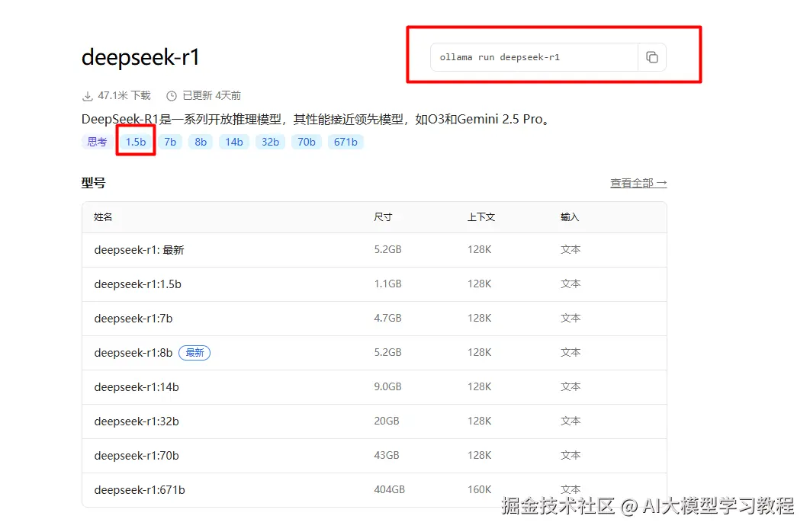
Task: Select the 1.5b size tag
Action: click(136, 142)
